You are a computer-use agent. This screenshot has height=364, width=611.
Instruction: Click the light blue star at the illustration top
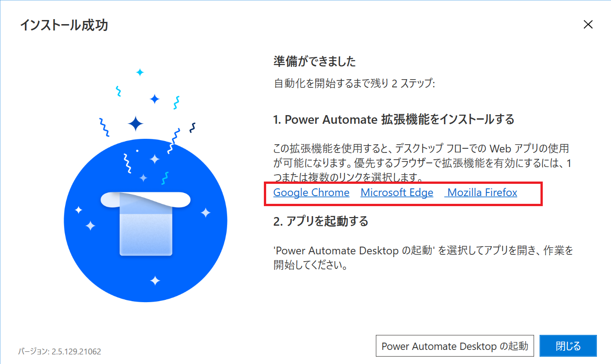coord(140,72)
